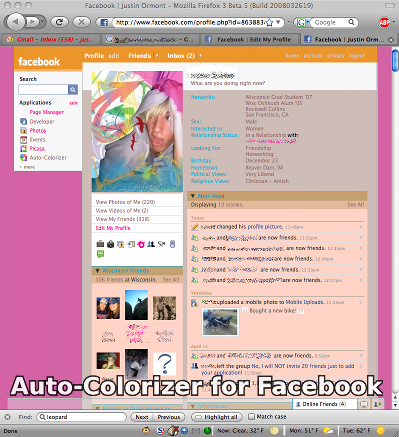Open Auto-Colorizer application in sidebar

tap(48, 157)
